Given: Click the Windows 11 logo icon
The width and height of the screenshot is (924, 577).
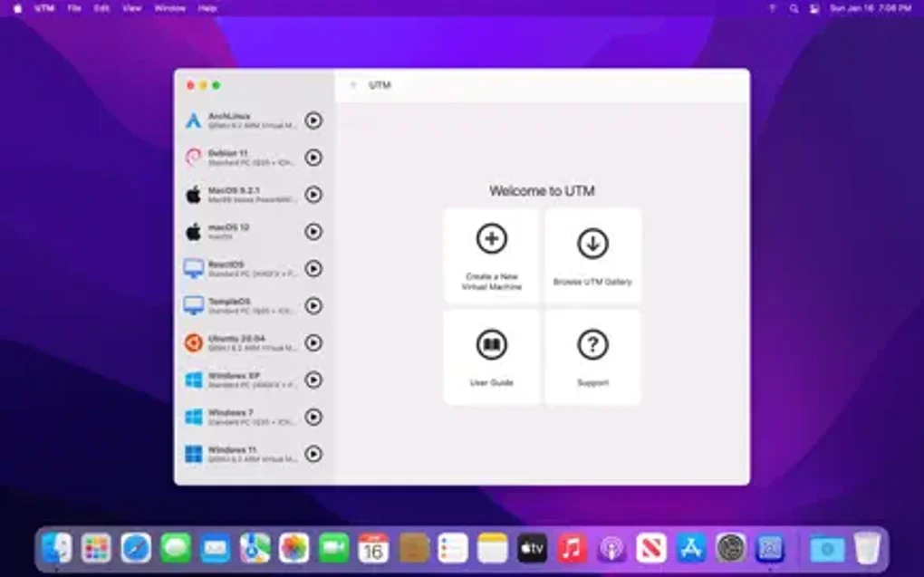Looking at the screenshot, I should (193, 454).
